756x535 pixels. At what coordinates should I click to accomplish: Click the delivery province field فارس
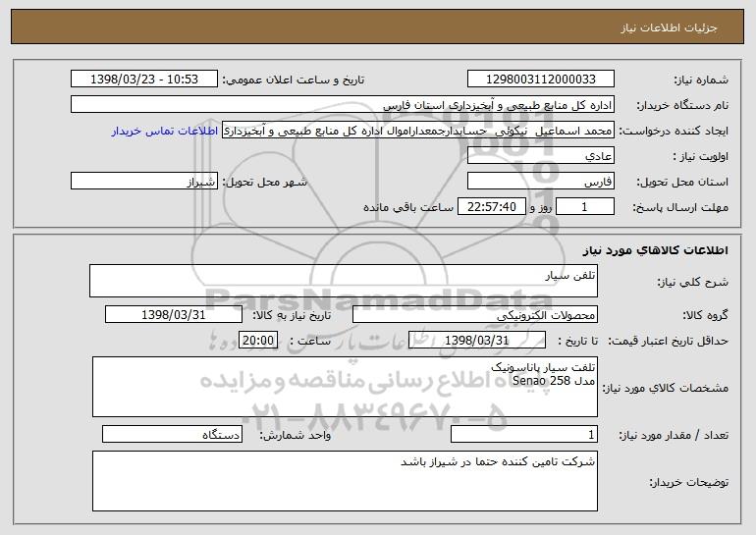click(540, 182)
